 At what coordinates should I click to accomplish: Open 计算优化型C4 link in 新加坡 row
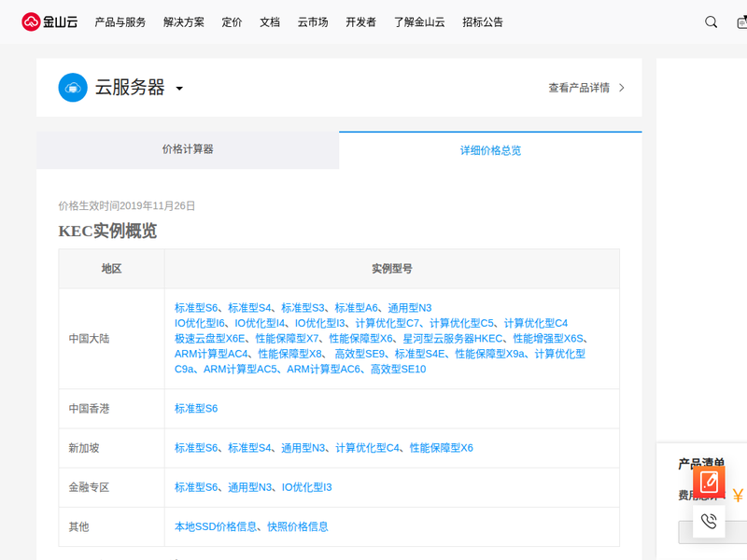coord(367,448)
